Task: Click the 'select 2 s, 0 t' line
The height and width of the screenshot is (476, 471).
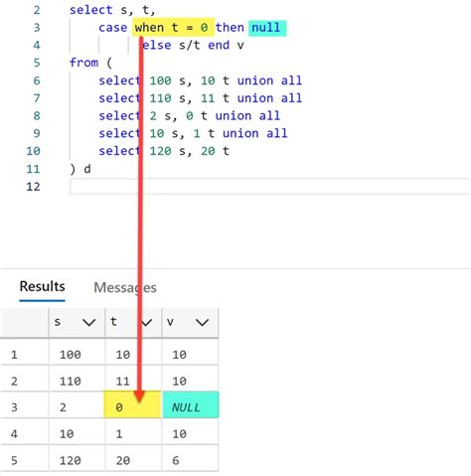Action: tap(189, 115)
